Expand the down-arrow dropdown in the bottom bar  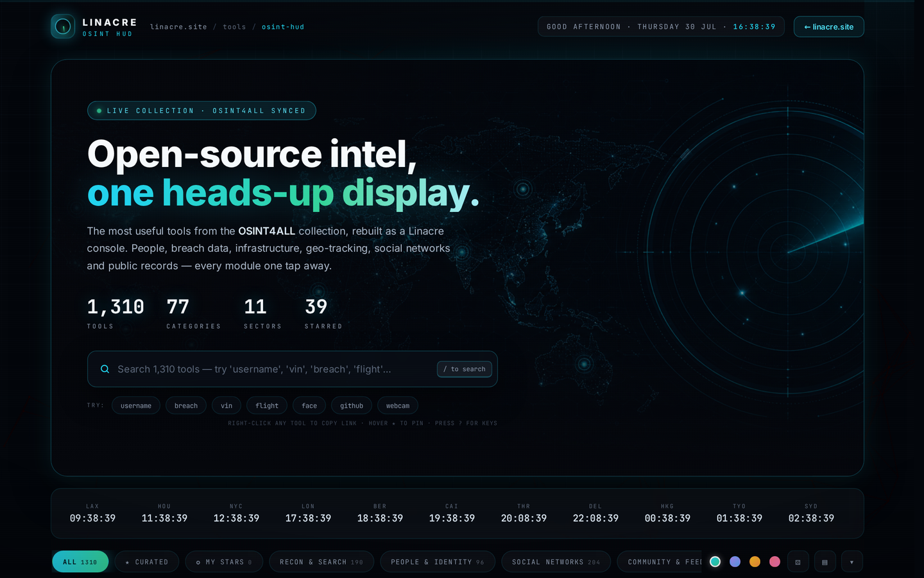point(851,562)
